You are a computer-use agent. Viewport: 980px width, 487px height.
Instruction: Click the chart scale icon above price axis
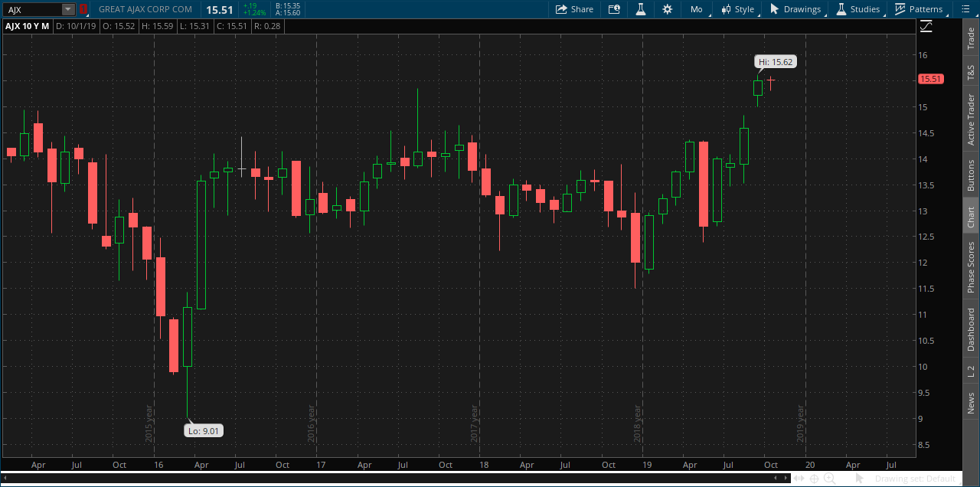(x=926, y=27)
